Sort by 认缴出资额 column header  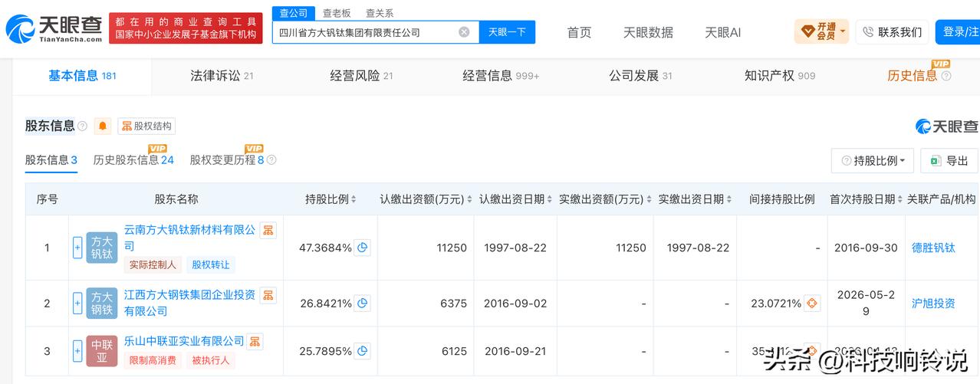[426, 199]
